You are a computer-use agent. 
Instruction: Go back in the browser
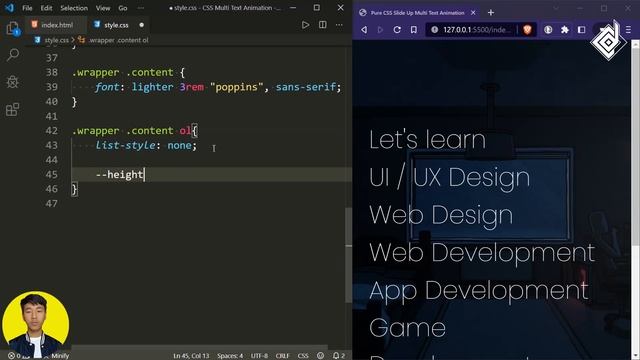coord(364,29)
